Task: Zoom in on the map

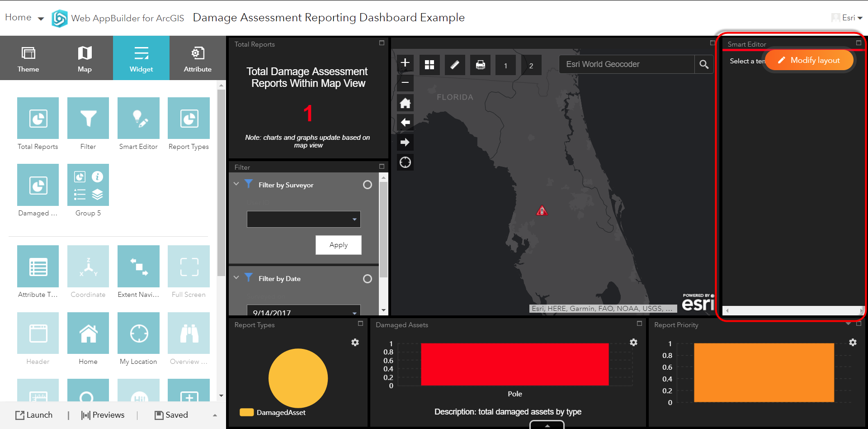Action: [x=405, y=63]
